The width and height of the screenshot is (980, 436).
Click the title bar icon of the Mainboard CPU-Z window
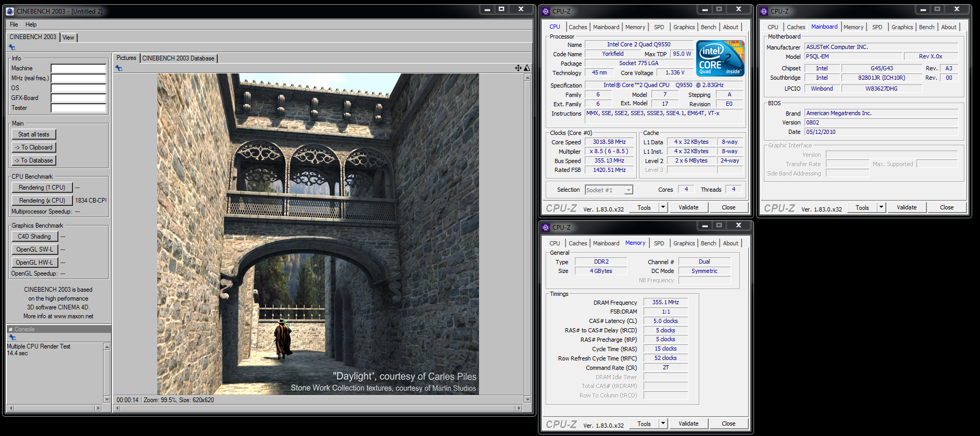point(764,11)
